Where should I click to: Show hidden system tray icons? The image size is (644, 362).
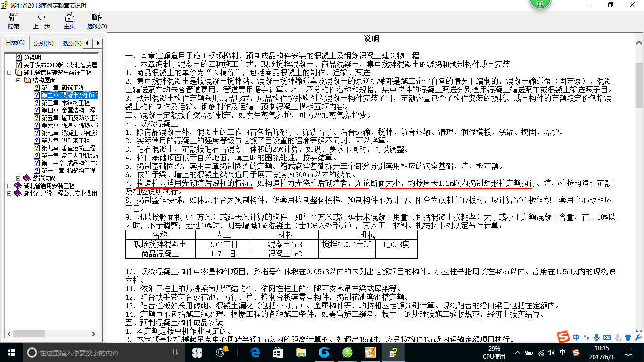(x=518, y=352)
